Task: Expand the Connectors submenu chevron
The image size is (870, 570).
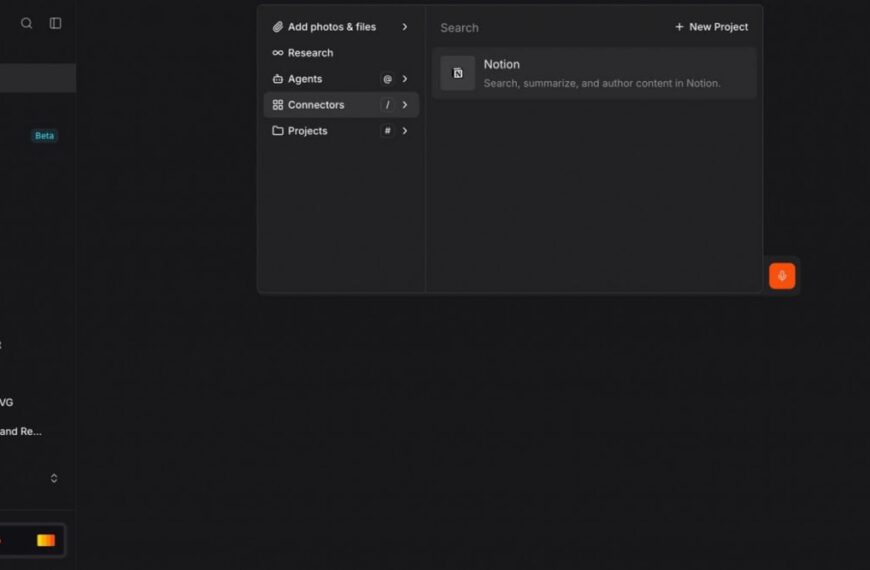Action: tap(405, 105)
